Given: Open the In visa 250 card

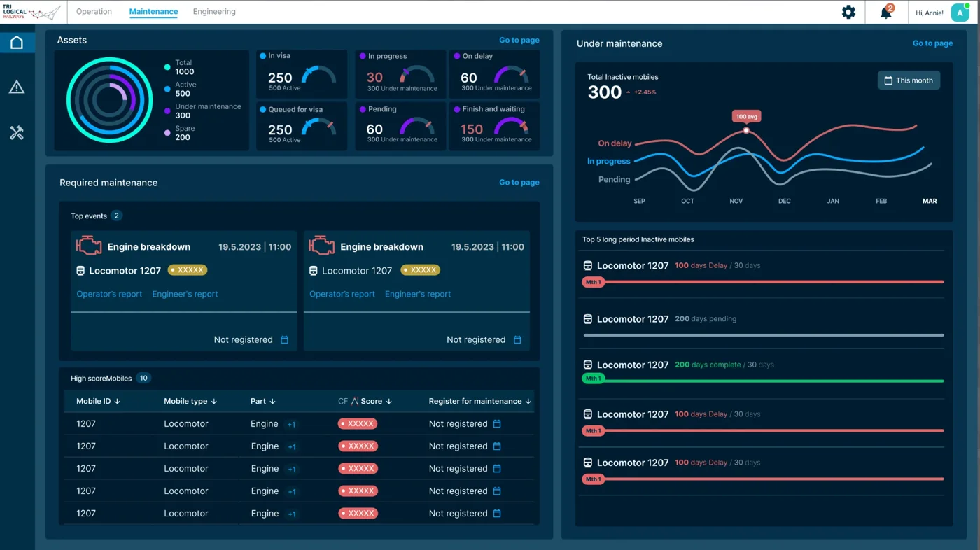Looking at the screenshot, I should [301, 73].
